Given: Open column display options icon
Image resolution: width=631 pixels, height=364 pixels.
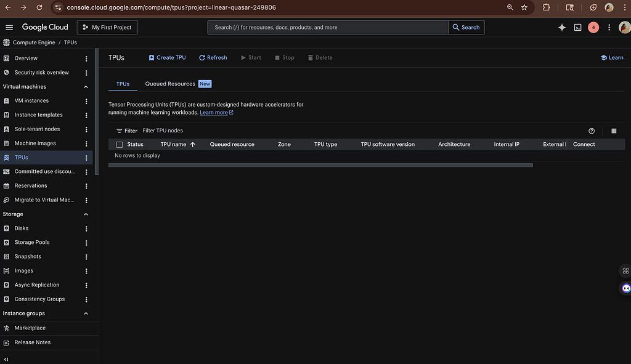Looking at the screenshot, I should 614,131.
